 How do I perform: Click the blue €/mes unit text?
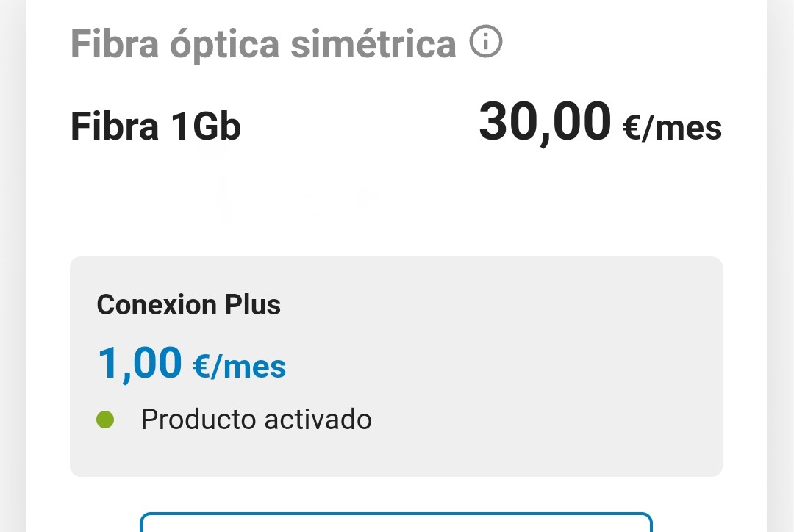[x=240, y=367]
